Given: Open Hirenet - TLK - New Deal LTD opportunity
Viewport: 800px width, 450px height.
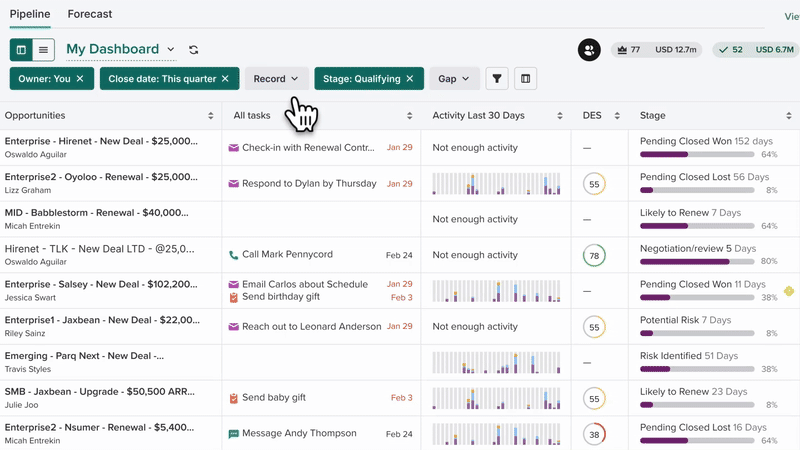Looking at the screenshot, I should coord(99,249).
